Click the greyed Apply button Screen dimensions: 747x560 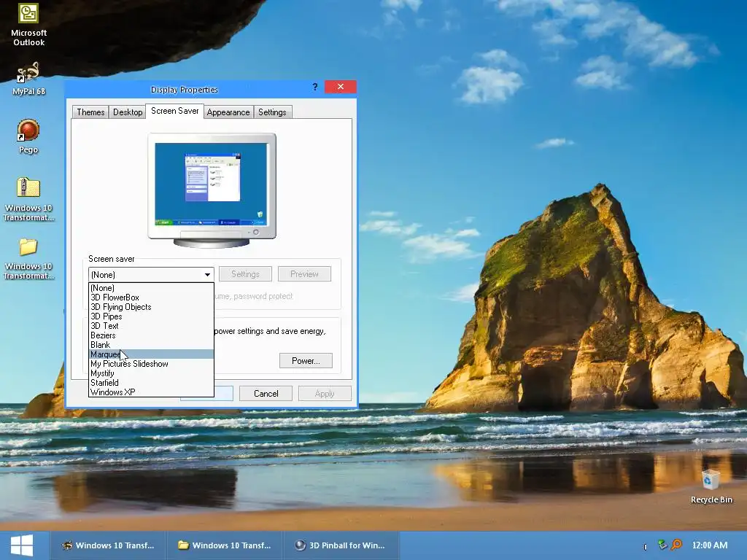pos(325,393)
